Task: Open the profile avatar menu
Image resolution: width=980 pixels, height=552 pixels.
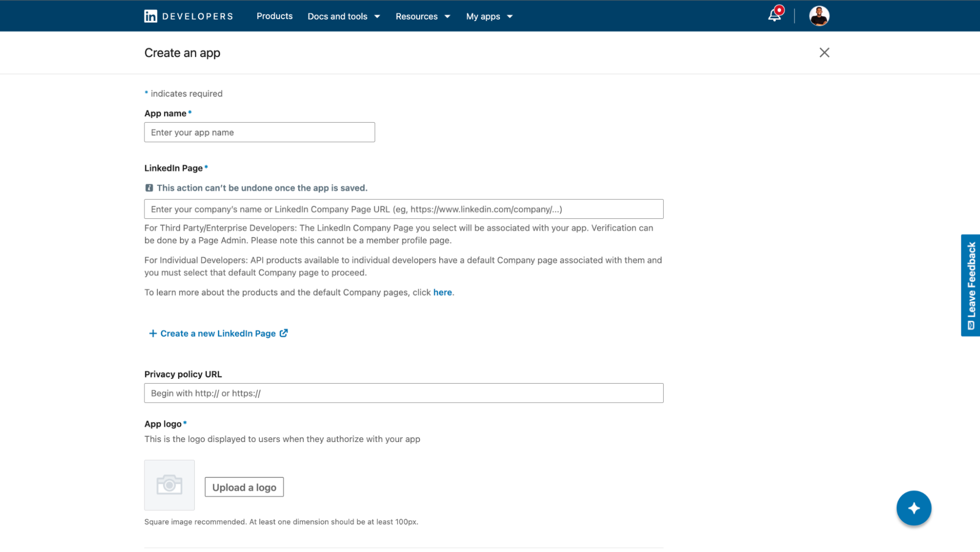Action: click(819, 16)
